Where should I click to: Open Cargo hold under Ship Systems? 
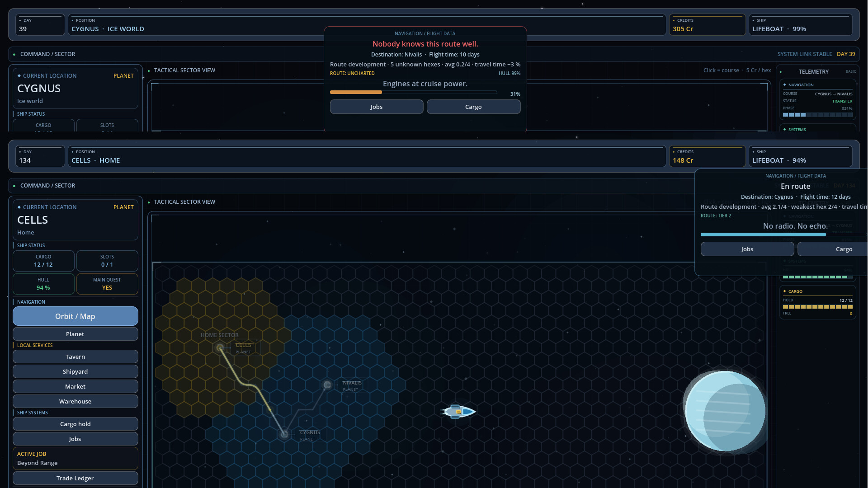[75, 424]
